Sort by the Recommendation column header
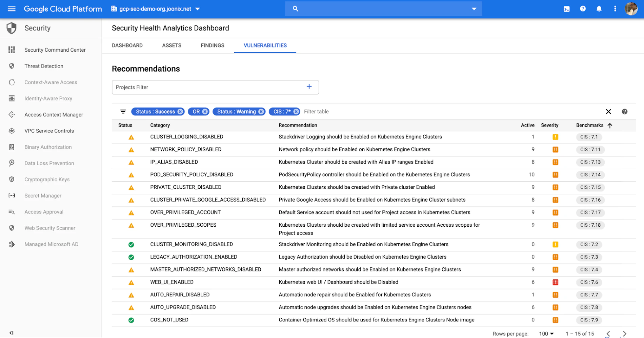Viewport: 644px width, 338px height. pyautogui.click(x=298, y=125)
